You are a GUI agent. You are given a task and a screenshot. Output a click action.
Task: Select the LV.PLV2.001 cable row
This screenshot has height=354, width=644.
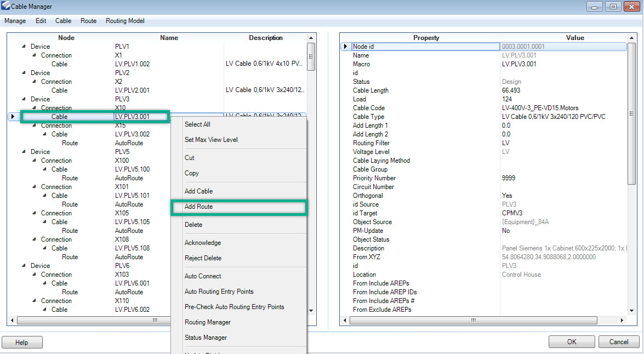pyautogui.click(x=132, y=90)
